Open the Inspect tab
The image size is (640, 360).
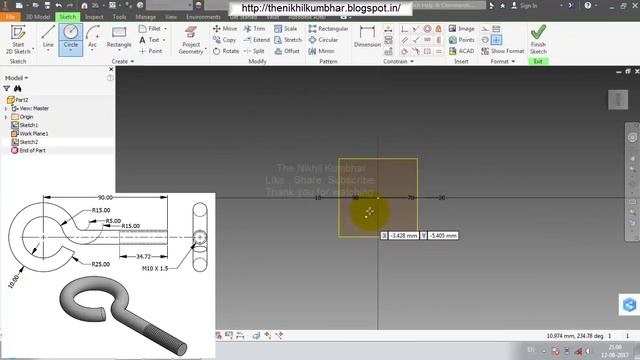[x=94, y=17]
